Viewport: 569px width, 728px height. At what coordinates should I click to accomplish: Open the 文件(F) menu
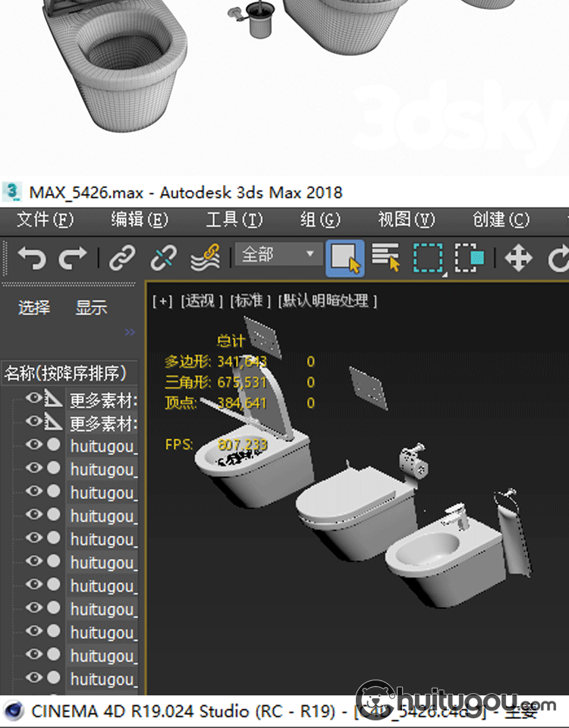45,220
